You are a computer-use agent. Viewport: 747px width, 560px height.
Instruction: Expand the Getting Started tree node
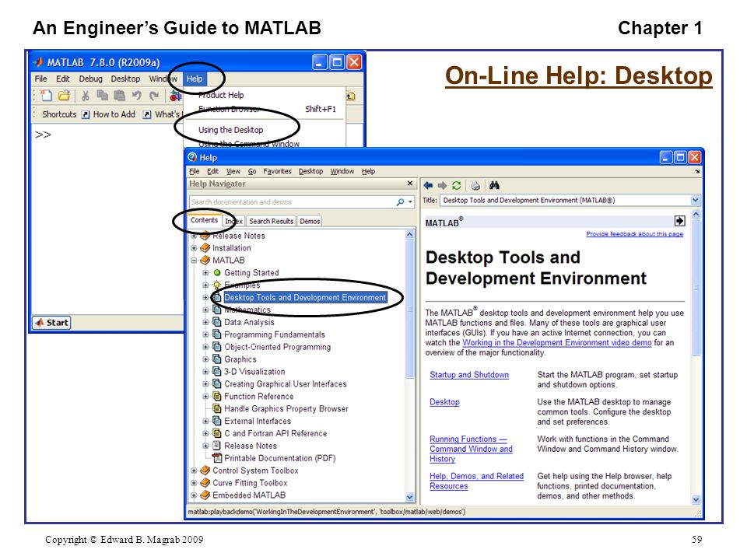205,272
